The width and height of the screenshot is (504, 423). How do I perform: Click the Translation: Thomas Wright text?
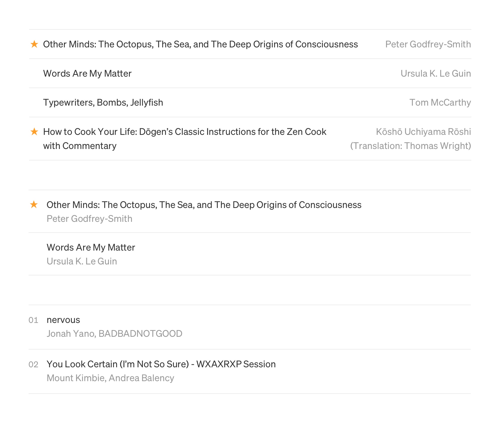[411, 146]
